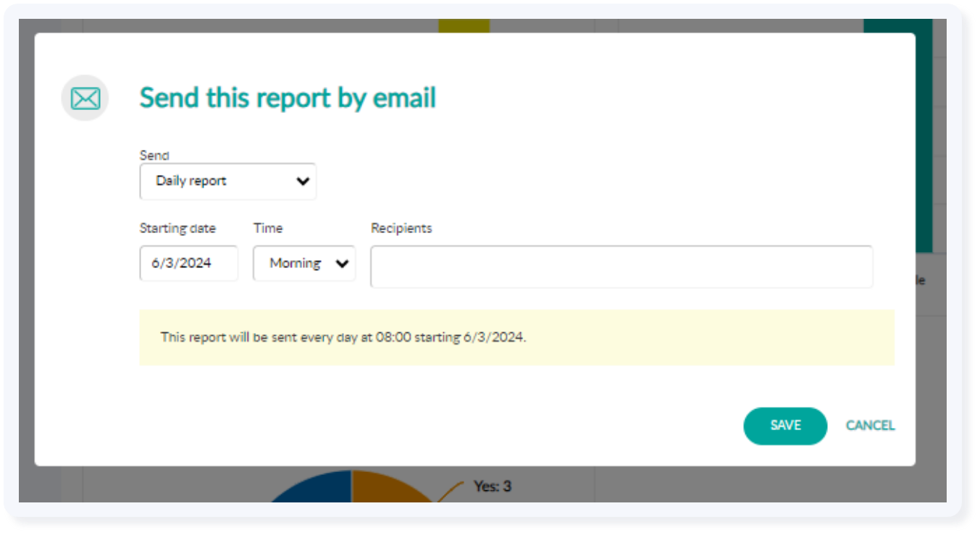
Task: Click the yellow bar behind the dialog
Action: (x=464, y=26)
